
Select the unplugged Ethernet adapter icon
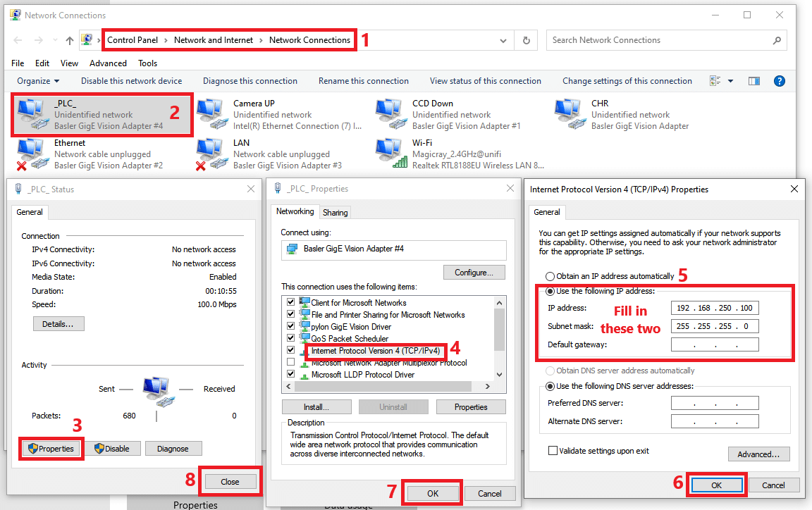(x=33, y=154)
